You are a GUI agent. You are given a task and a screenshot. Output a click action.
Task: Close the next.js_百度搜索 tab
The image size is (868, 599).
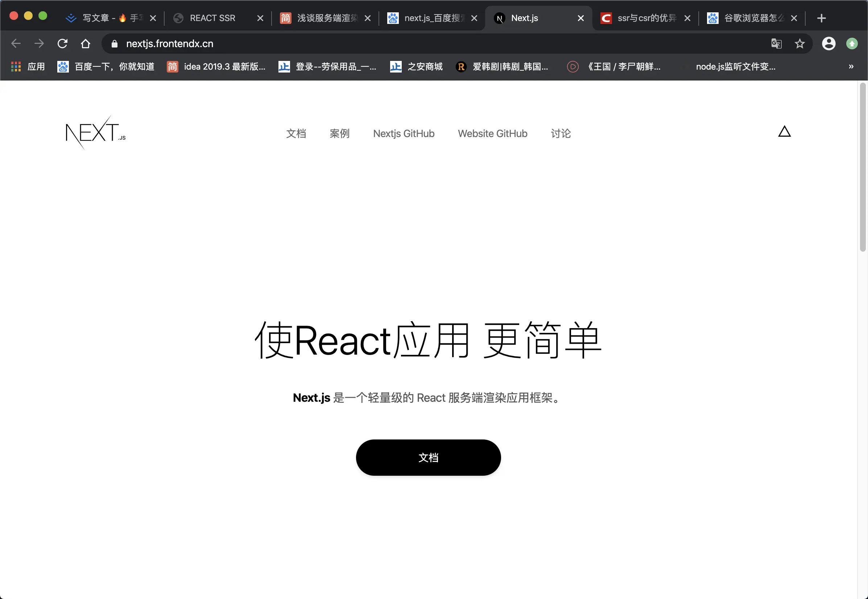[x=474, y=18]
